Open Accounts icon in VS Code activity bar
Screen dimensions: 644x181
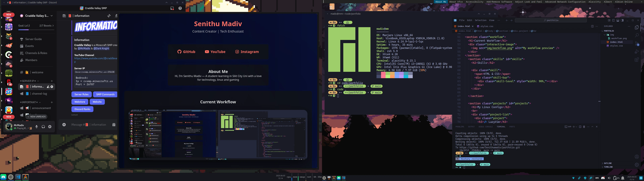[x=637, y=157]
